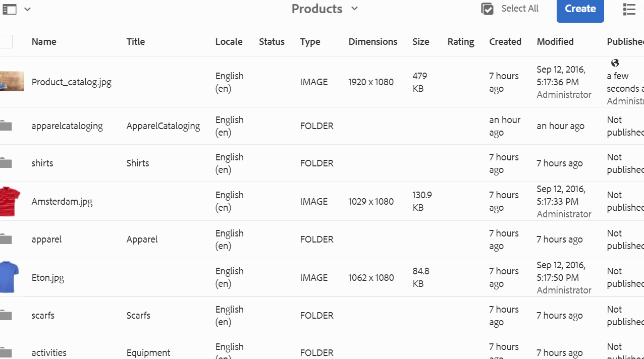
Task: Open the activities folder icon
Action: [x=6, y=352]
